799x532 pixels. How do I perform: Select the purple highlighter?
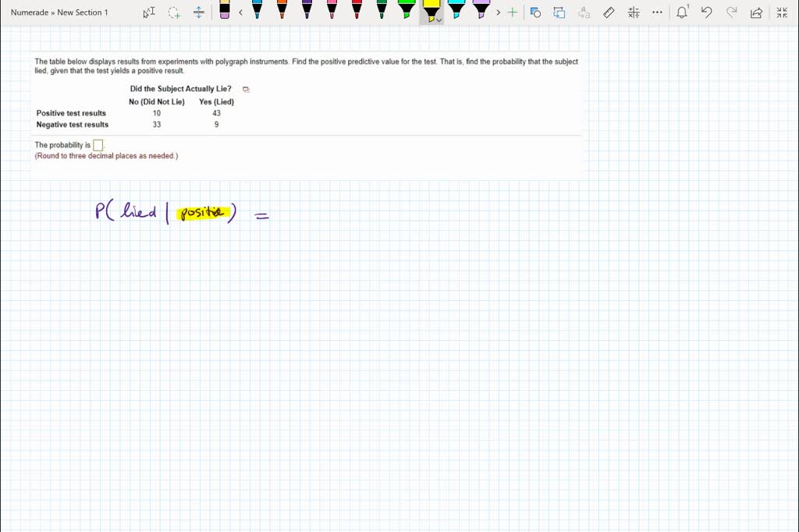[x=480, y=11]
